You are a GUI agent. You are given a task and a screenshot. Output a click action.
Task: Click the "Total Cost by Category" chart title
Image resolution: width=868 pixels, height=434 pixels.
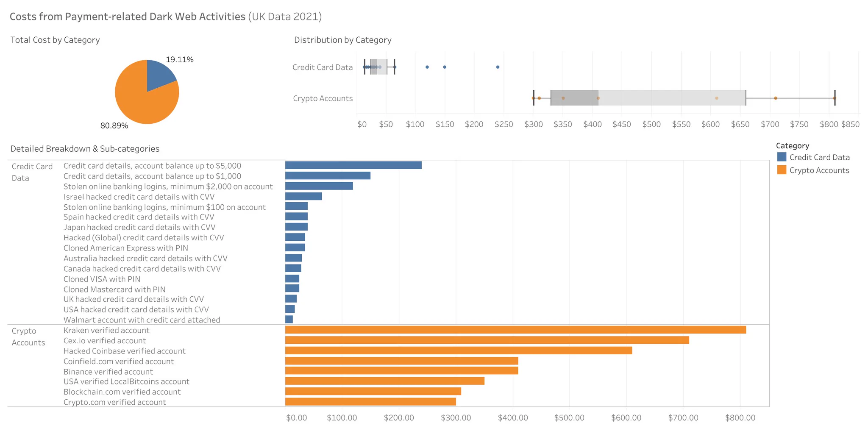click(55, 40)
